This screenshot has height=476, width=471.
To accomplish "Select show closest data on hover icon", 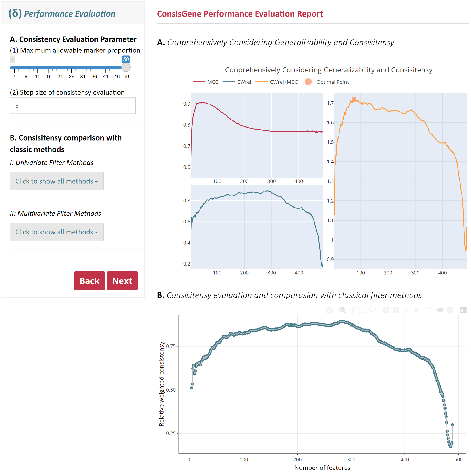I will click(x=440, y=310).
